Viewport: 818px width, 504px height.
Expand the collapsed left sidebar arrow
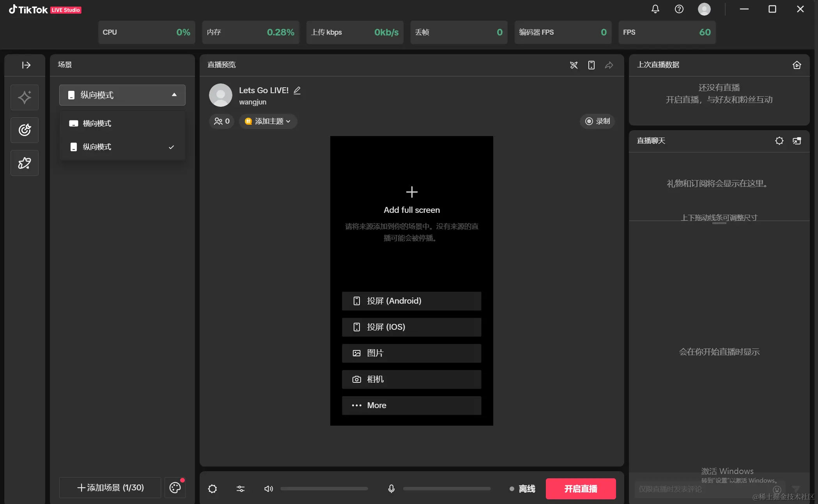click(x=26, y=65)
